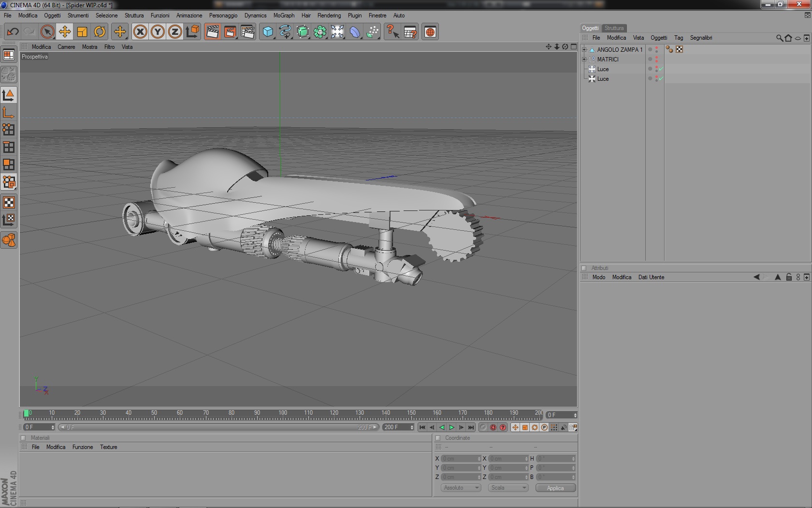Expand the MATRICI object tree
812x508 pixels.
(x=584, y=59)
